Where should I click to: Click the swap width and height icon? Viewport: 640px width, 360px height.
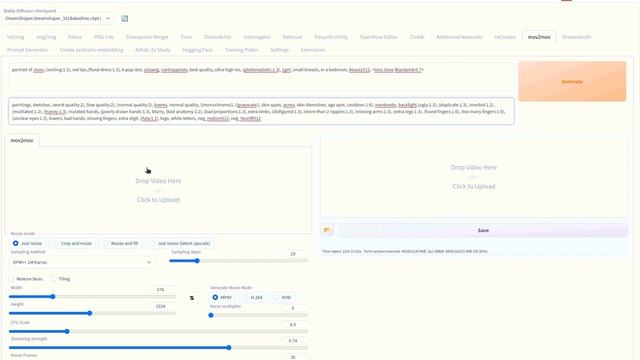pos(192,298)
